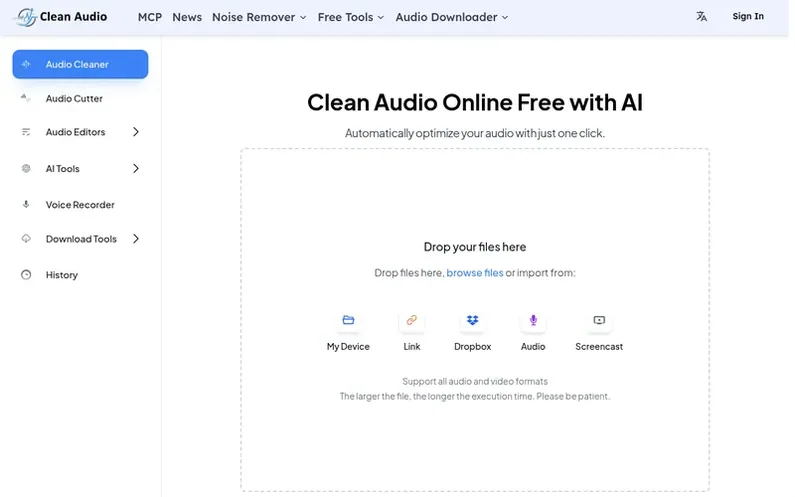Choose the Screencast screen icon
The image size is (795, 497).
(x=599, y=320)
